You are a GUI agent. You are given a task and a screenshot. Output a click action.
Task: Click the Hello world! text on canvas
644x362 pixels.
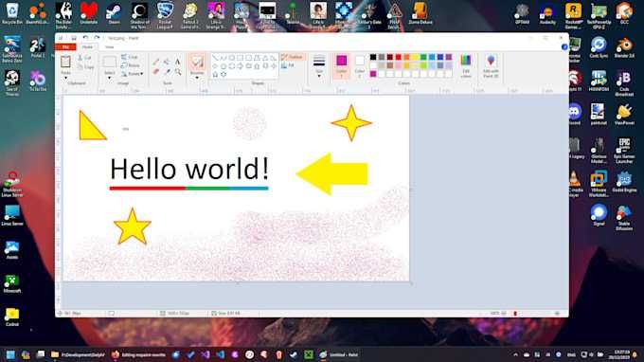point(189,169)
